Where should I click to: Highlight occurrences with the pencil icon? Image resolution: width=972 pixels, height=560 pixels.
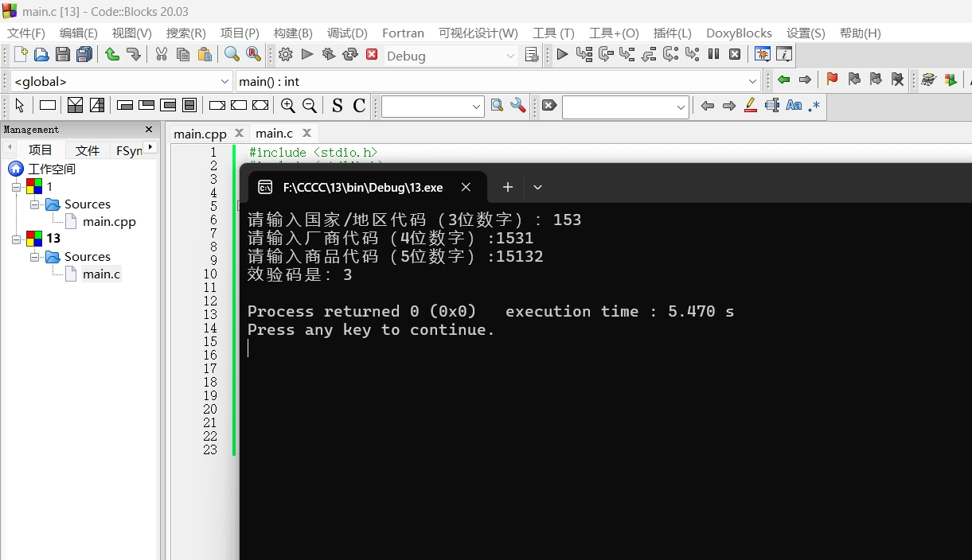750,105
